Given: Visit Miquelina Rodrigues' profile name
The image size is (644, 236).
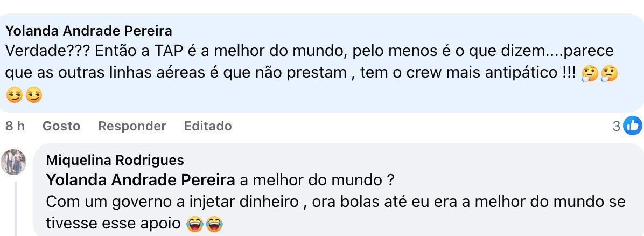Looking at the screenshot, I should pos(115,160).
